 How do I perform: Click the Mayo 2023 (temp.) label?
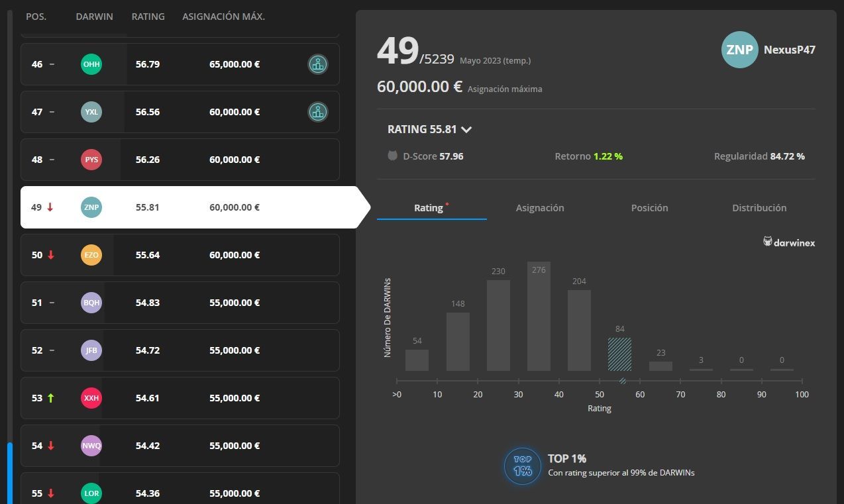click(x=495, y=61)
